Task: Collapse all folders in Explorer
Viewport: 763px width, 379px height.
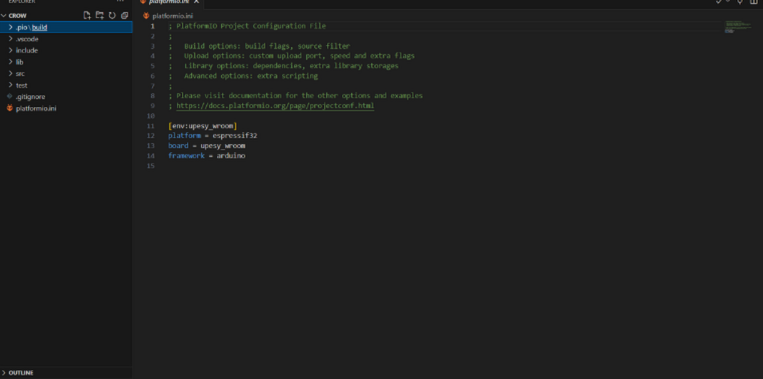Action: [x=125, y=16]
